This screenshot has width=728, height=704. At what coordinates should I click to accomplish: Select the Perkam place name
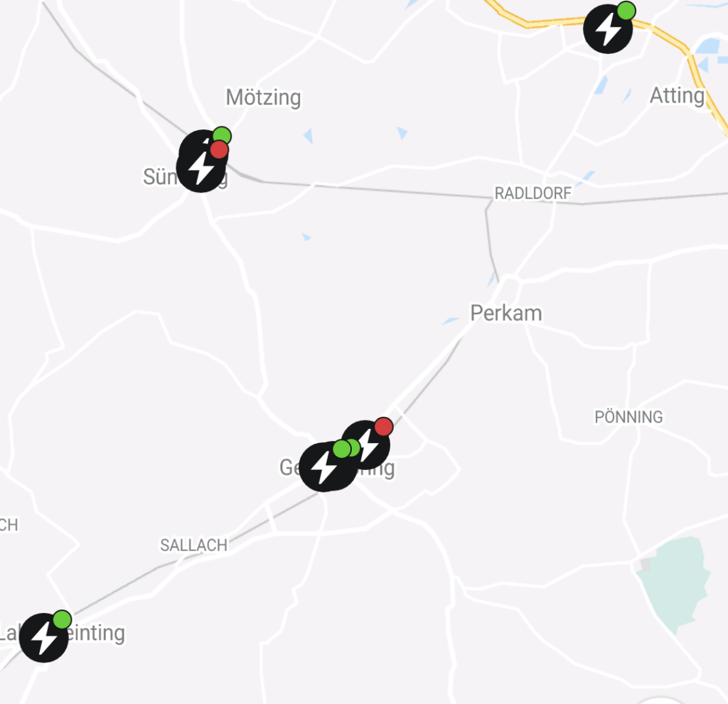coord(506,313)
